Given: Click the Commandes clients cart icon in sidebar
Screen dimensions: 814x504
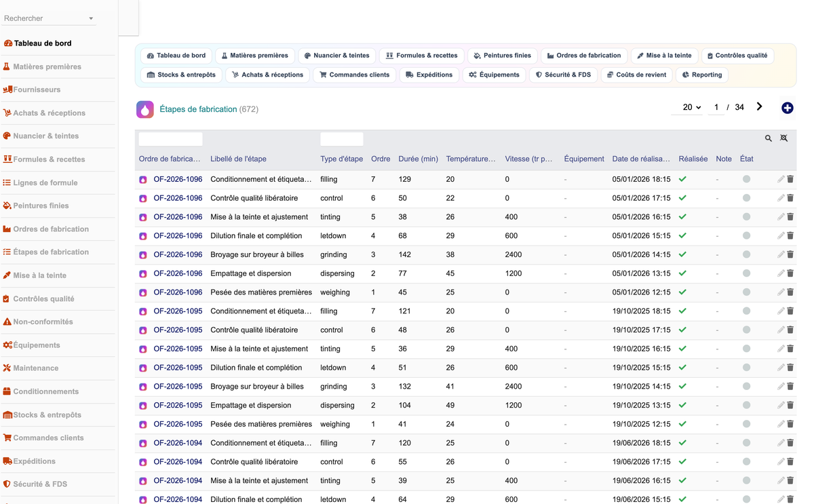Looking at the screenshot, I should click(7, 438).
